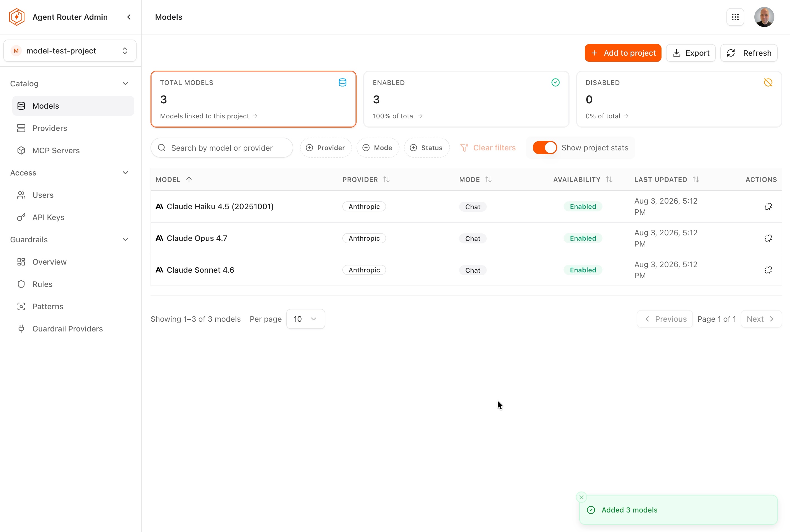Open the Mode filter
This screenshot has height=532, width=790.
(377, 148)
